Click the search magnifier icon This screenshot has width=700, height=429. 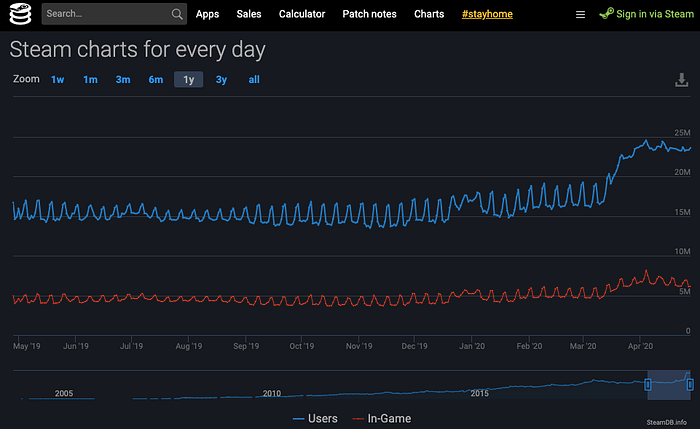[x=177, y=14]
